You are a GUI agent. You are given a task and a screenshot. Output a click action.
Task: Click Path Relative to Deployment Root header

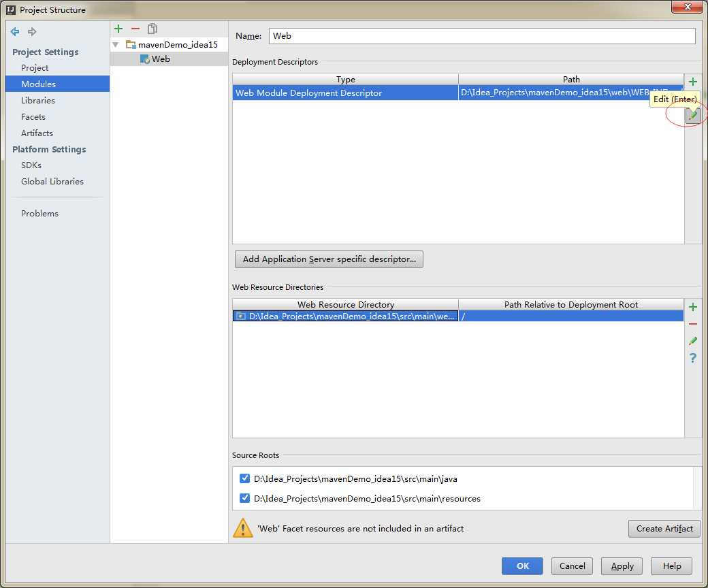(571, 305)
